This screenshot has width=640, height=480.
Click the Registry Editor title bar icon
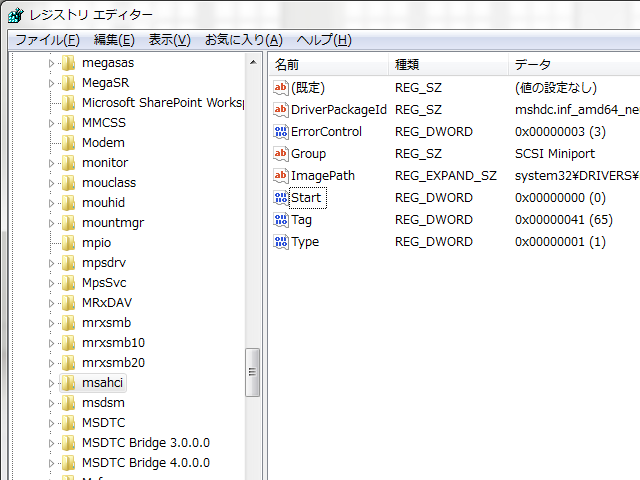click(x=16, y=15)
